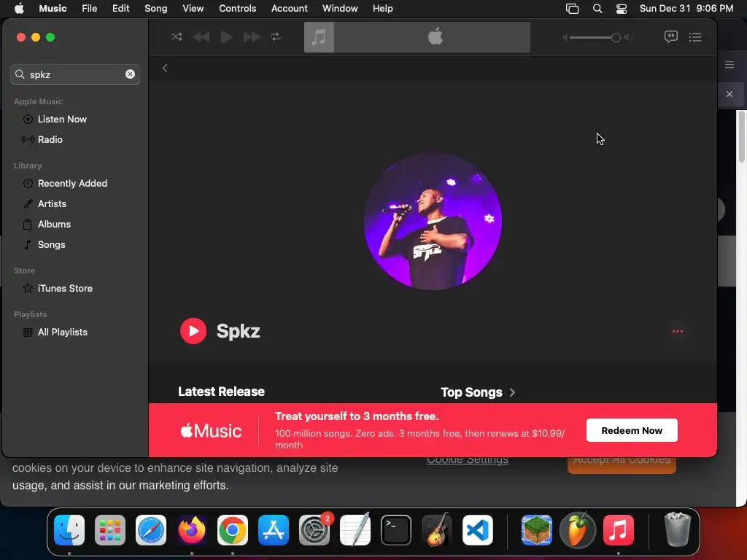Viewport: 747px width, 560px height.
Task: Open the Controls menu
Action: point(237,9)
